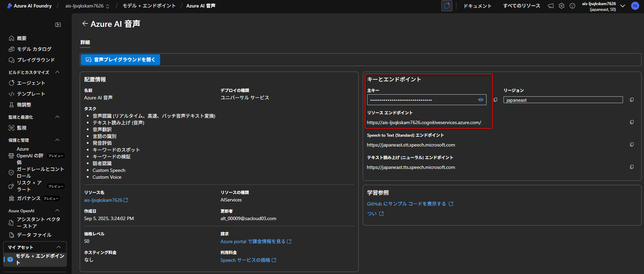Collapse the 監視と最適化 section

[x=57, y=117]
